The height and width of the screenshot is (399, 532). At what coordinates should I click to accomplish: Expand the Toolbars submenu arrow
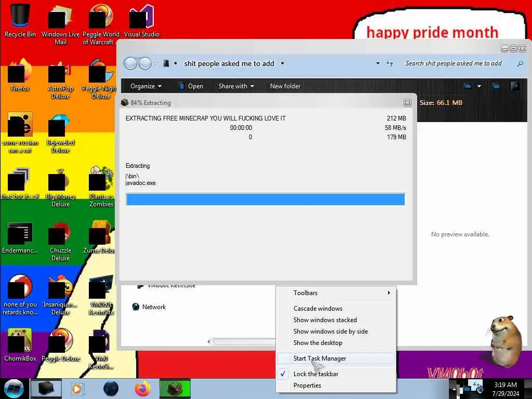pyautogui.click(x=389, y=293)
